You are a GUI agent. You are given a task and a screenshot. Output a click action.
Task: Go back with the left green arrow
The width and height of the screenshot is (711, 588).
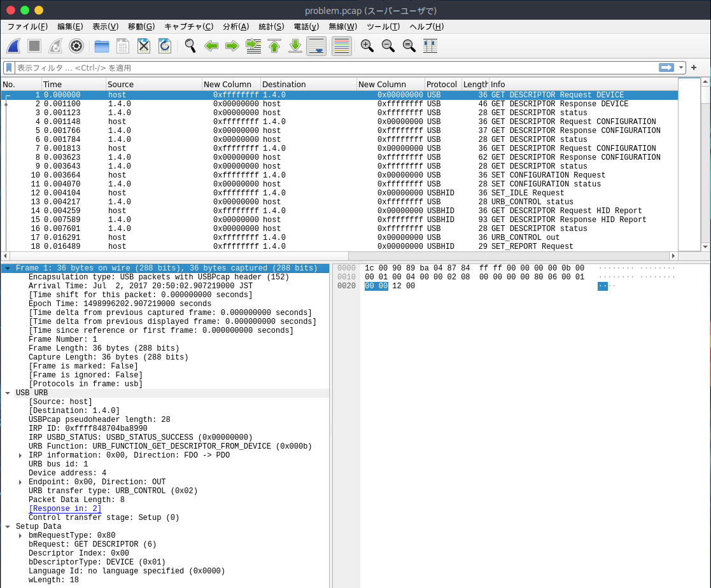coord(211,46)
